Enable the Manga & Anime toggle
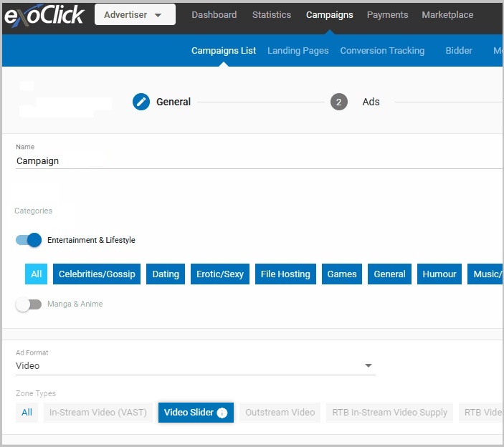This screenshot has width=504, height=447. coord(29,304)
